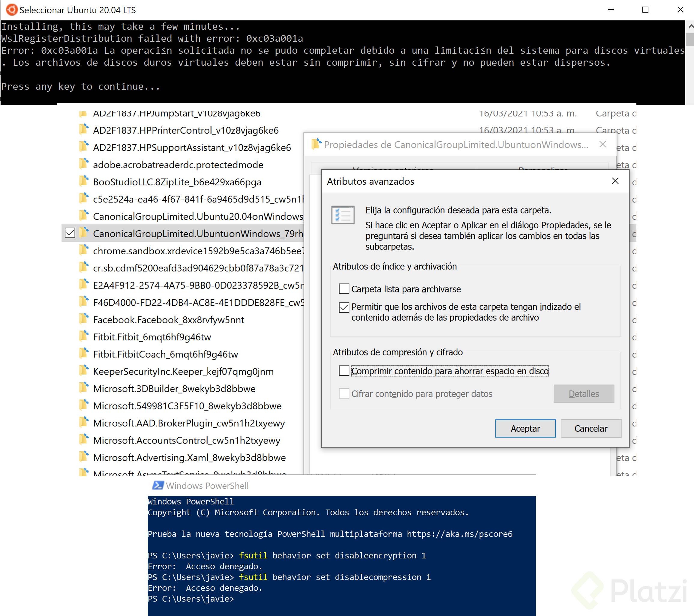694x616 pixels.
Task: Click folder icon of Microsoft.AAD.BrokerPlugin
Action: pyautogui.click(x=83, y=423)
